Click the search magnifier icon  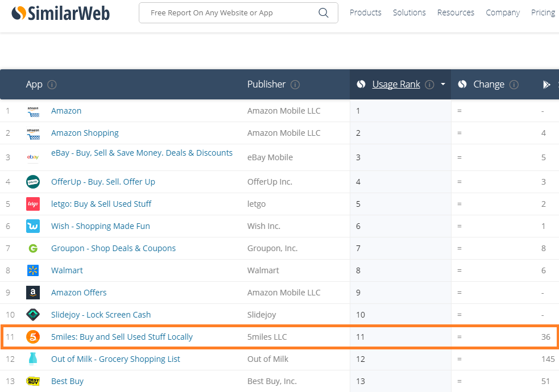coord(324,13)
